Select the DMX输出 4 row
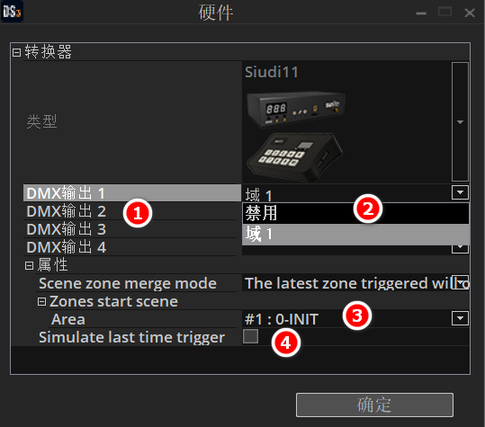Image resolution: width=485 pixels, height=427 pixels. pos(130,247)
